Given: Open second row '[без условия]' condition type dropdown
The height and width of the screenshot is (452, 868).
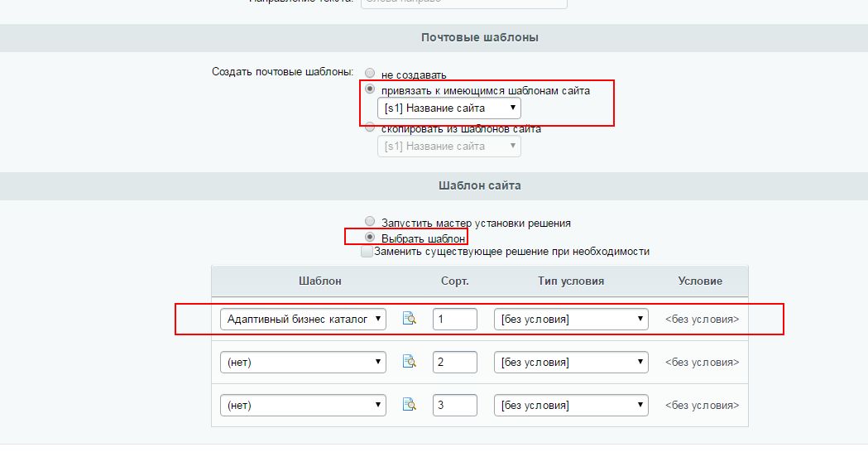Looking at the screenshot, I should click(x=570, y=362).
